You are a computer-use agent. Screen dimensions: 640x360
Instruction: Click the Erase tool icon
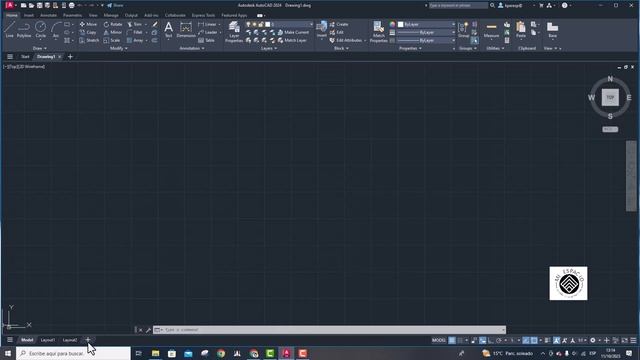pyautogui.click(x=155, y=24)
